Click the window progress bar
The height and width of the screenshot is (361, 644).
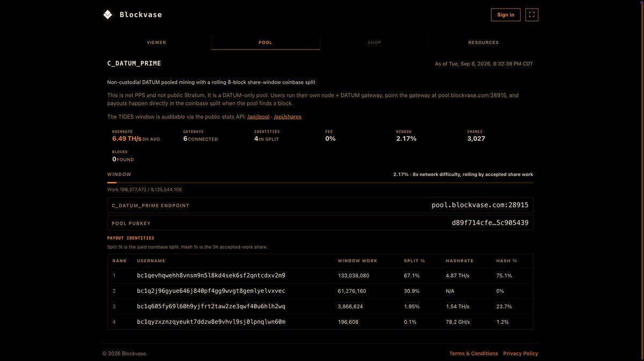pyautogui.click(x=320, y=183)
